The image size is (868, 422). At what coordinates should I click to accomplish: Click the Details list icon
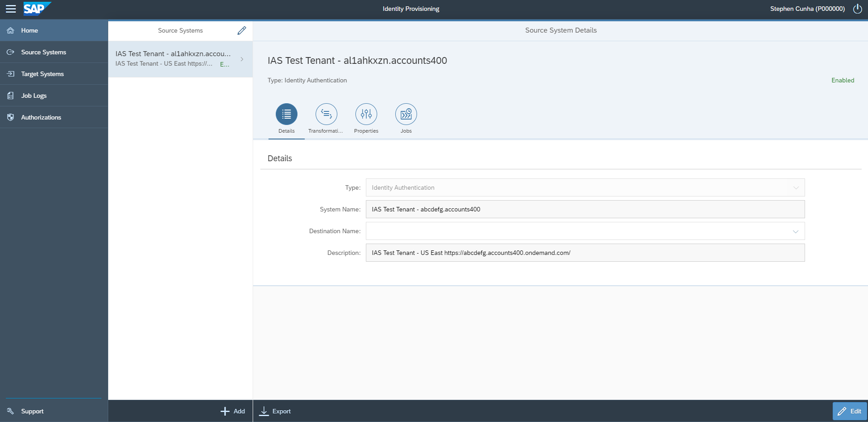point(287,114)
